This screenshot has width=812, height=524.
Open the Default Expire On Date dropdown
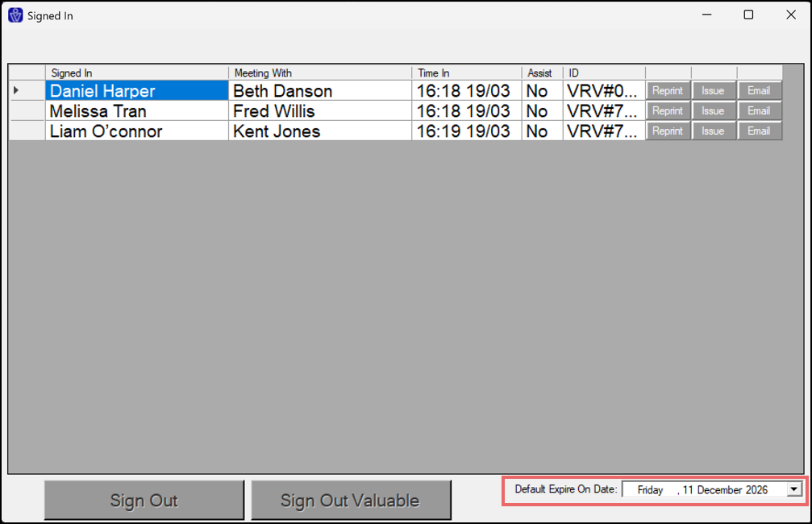pyautogui.click(x=794, y=489)
